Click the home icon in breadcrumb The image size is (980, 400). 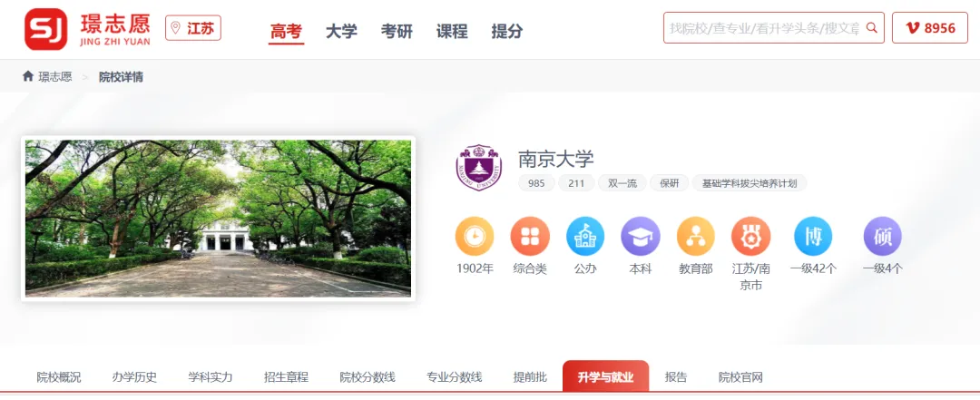point(27,76)
